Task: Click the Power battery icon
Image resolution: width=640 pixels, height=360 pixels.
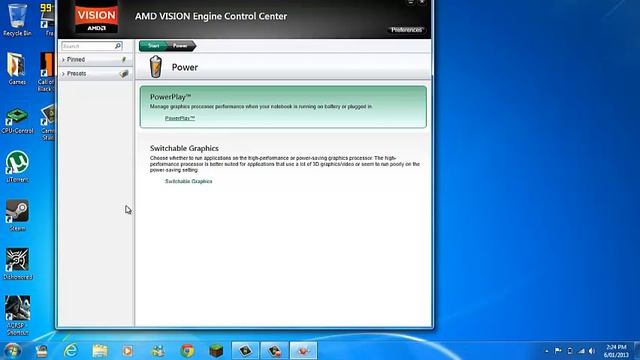Action: tap(156, 67)
